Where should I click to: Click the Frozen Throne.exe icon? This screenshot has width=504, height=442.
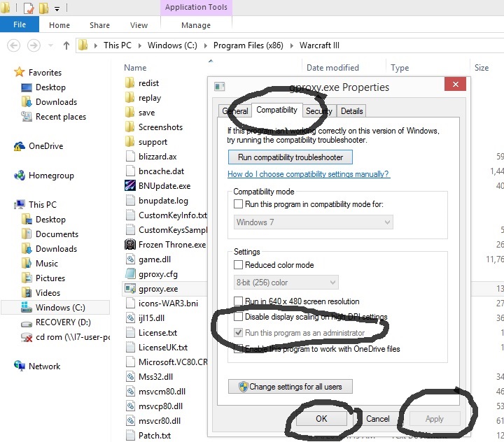130,245
